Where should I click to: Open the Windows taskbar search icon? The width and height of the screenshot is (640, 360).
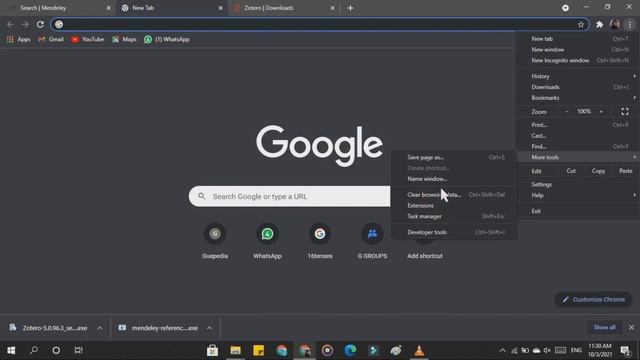point(34,350)
